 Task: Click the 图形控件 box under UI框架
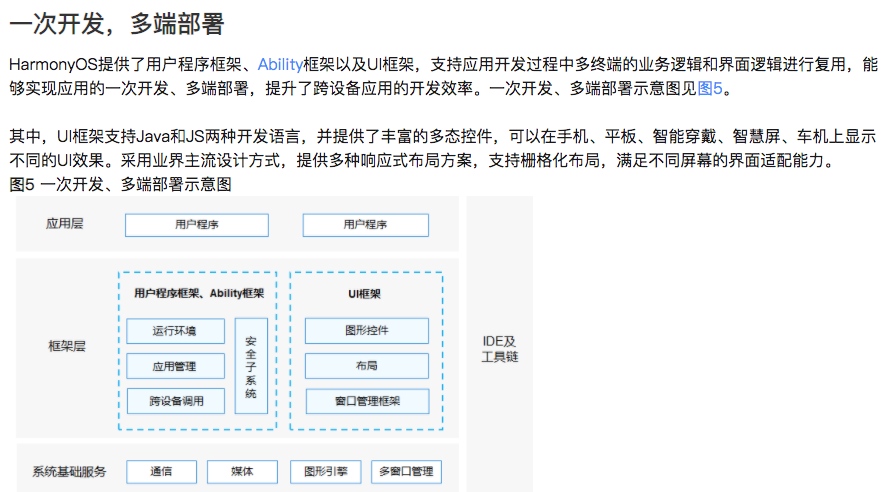[x=366, y=331]
